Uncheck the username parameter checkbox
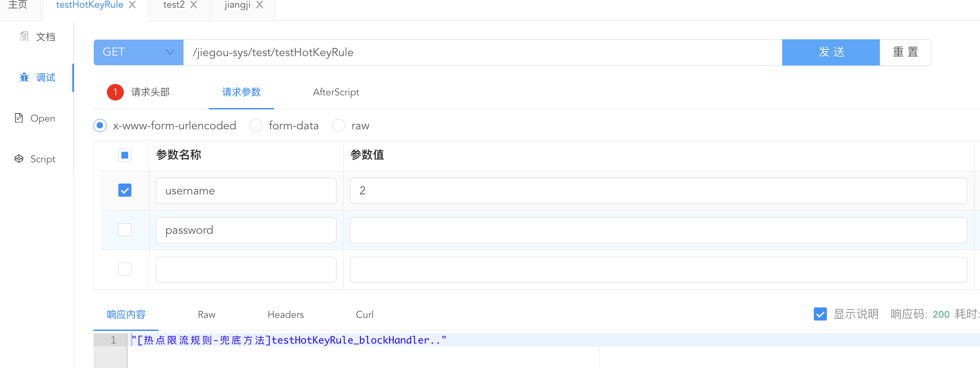 [125, 190]
